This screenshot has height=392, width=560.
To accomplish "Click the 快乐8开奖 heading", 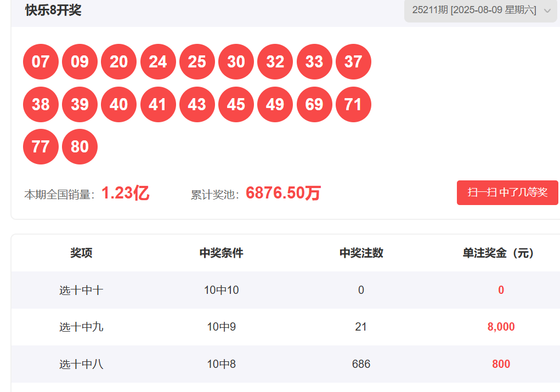I will tap(53, 10).
